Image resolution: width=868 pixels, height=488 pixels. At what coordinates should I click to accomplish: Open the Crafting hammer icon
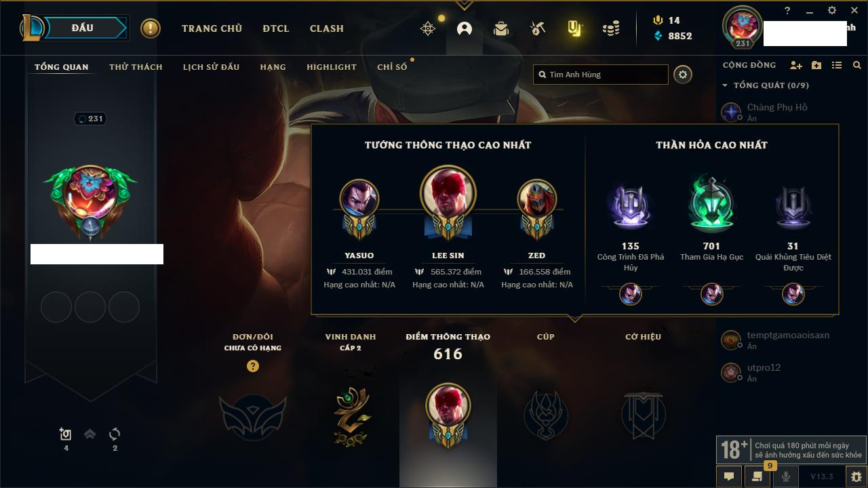pyautogui.click(x=538, y=28)
